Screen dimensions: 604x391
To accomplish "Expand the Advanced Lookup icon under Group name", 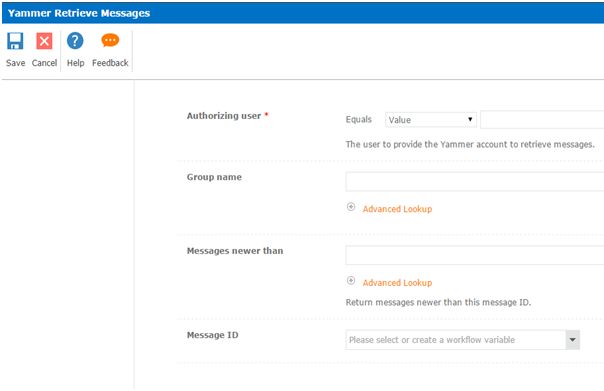I will tap(351, 207).
